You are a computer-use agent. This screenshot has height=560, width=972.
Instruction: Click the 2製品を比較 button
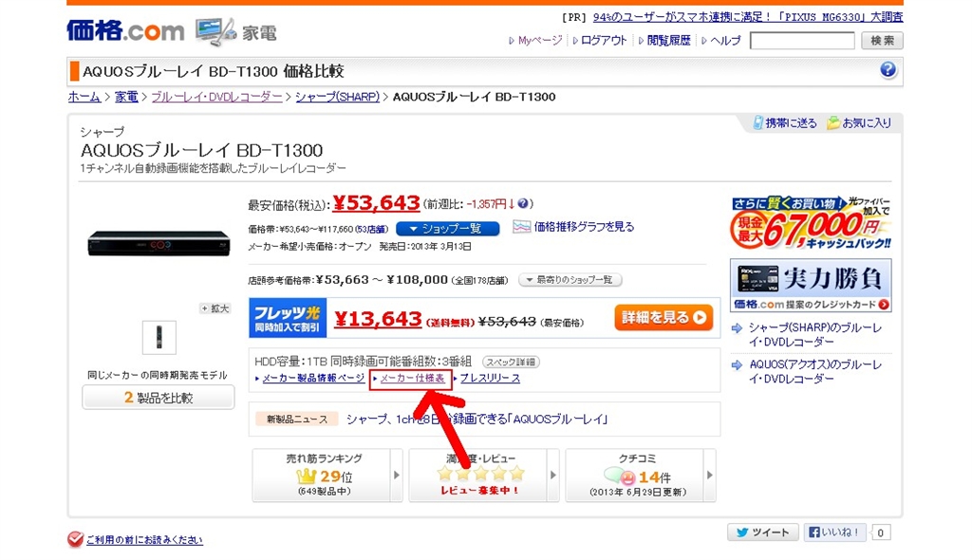click(x=159, y=398)
